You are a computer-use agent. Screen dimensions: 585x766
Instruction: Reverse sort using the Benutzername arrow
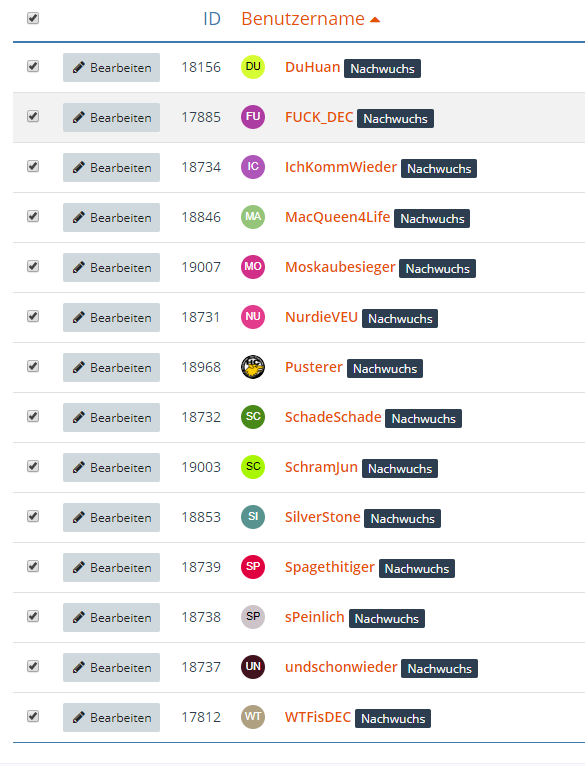[375, 20]
